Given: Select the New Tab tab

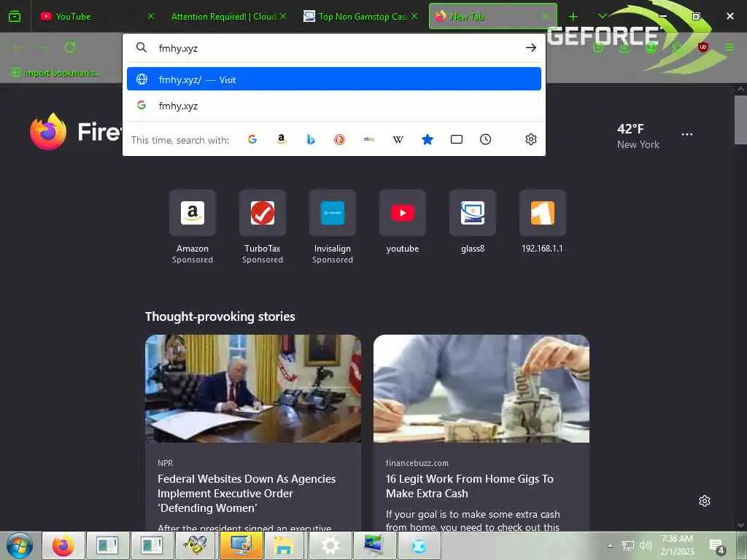Looking at the screenshot, I should (492, 16).
